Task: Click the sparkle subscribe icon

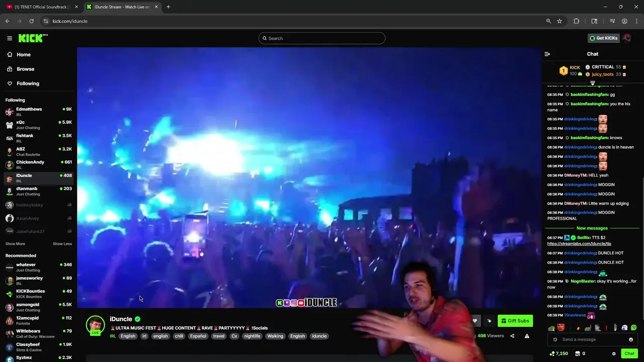Action: (x=489, y=321)
